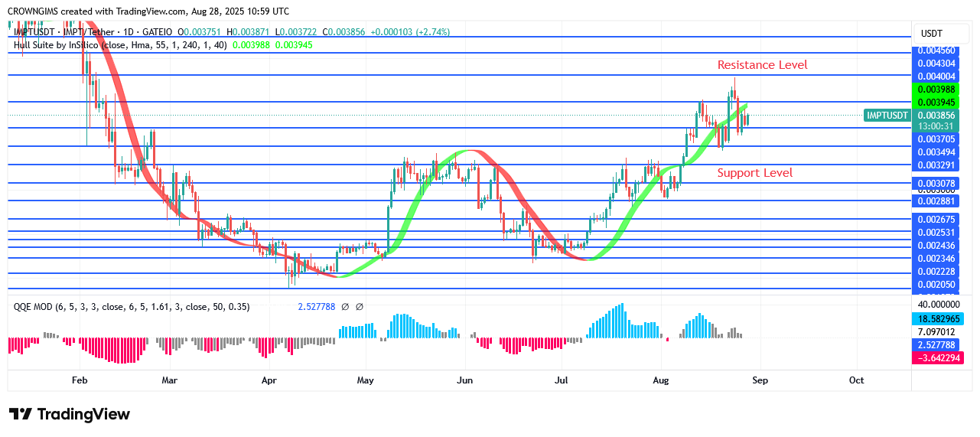The image size is (980, 437).
Task: Click the 0.004304 price axis label
Action: 937,64
